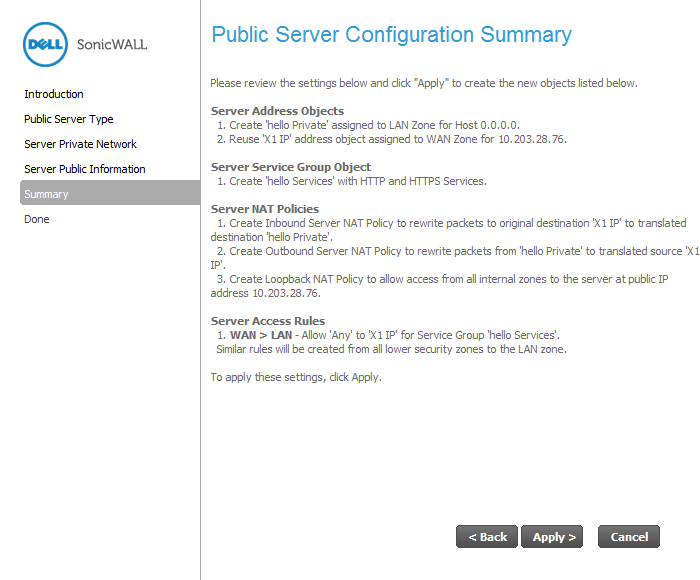The image size is (700, 580).
Task: Select the Outbound Server NAT Policy line
Action: point(455,258)
